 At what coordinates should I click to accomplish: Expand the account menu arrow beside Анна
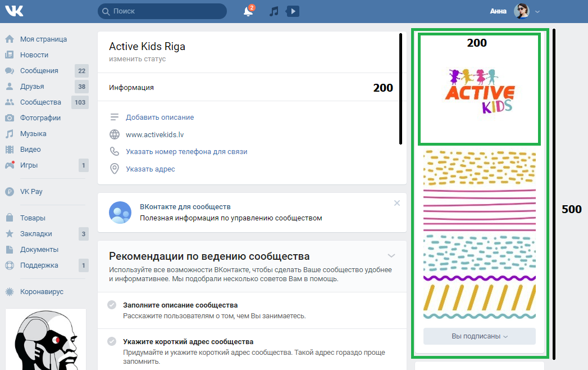tap(537, 12)
